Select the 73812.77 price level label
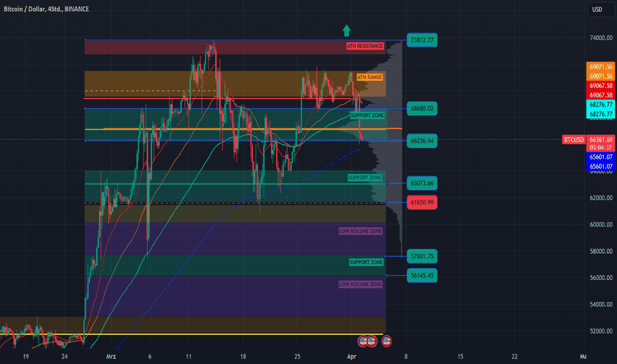Viewport: 617px width, 364px height. [x=422, y=41]
